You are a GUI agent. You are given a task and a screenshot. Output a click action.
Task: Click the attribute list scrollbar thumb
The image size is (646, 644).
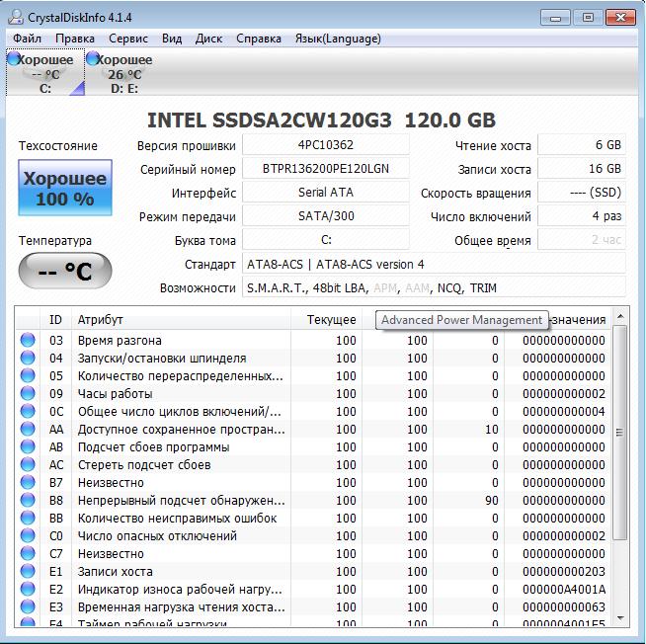[619, 433]
